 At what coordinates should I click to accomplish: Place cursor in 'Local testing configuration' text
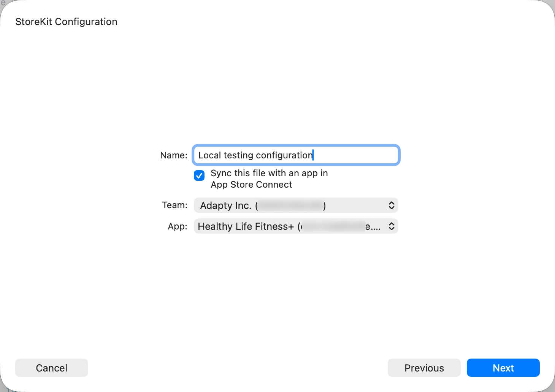tap(255, 155)
